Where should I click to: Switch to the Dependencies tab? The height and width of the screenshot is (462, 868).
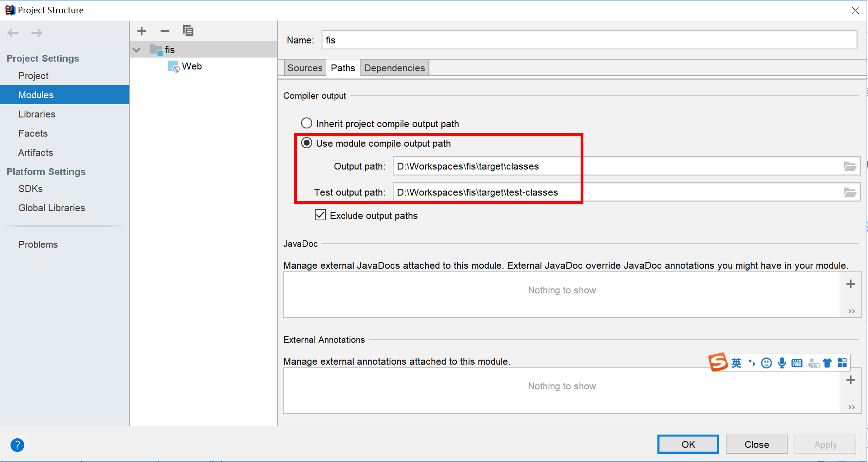pos(395,68)
